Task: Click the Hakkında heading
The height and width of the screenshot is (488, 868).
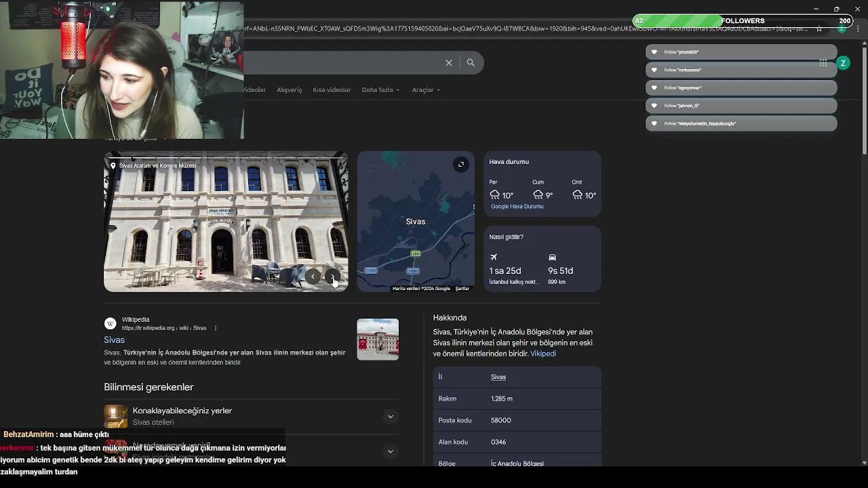Action: 450,318
